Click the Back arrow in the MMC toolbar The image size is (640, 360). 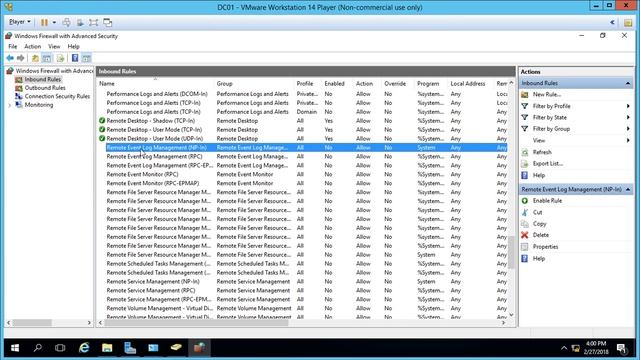coord(10,58)
